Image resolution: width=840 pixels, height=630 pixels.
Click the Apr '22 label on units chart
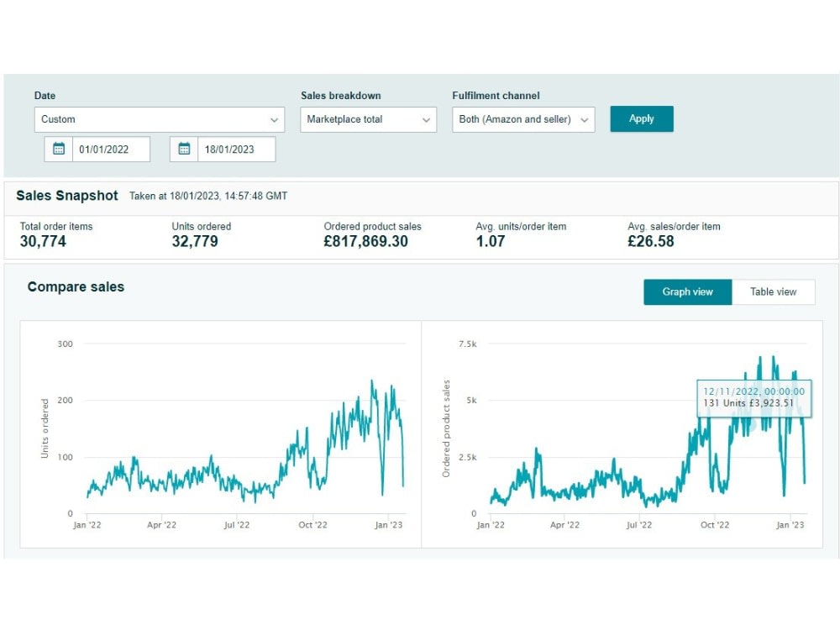point(162,525)
